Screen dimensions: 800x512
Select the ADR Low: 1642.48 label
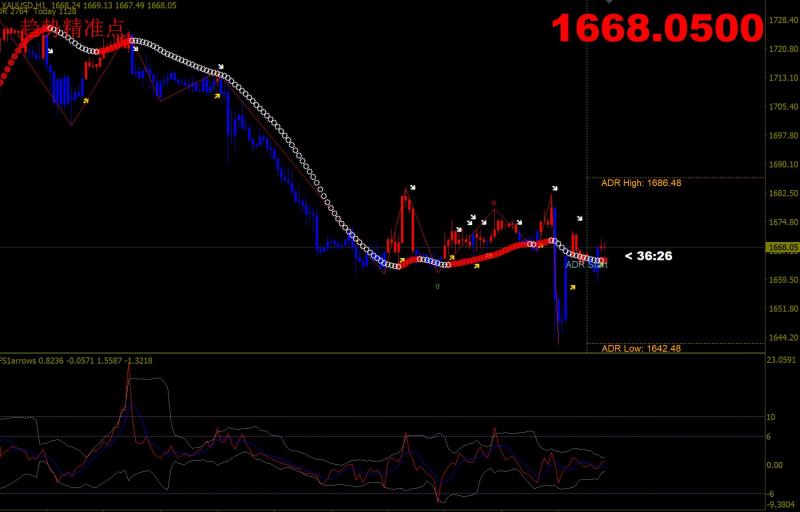[641, 348]
